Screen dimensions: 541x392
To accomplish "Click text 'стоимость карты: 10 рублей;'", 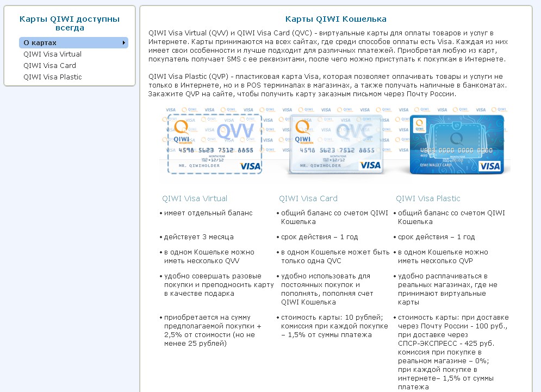I will [x=332, y=317].
